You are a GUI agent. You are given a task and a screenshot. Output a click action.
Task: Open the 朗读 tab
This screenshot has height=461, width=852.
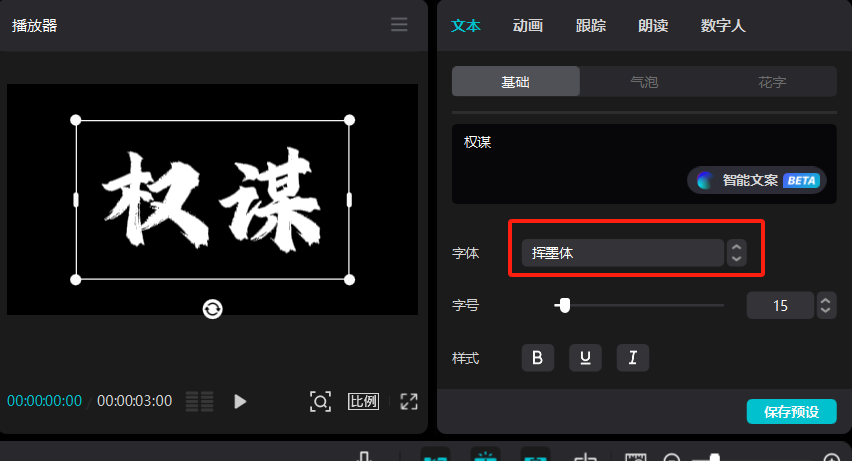[x=653, y=26]
